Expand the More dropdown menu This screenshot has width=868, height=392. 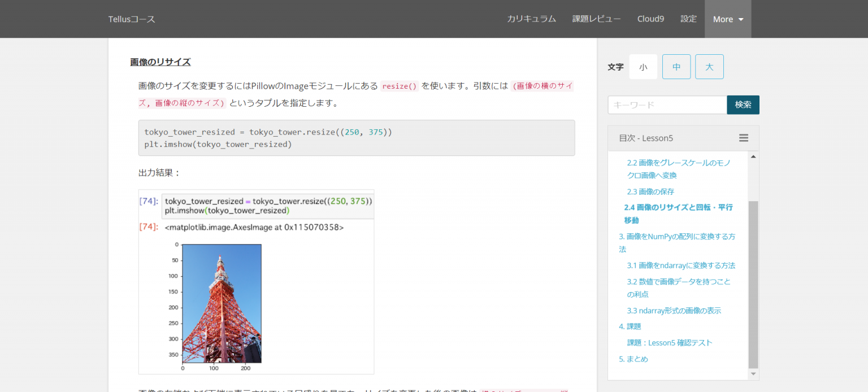728,19
